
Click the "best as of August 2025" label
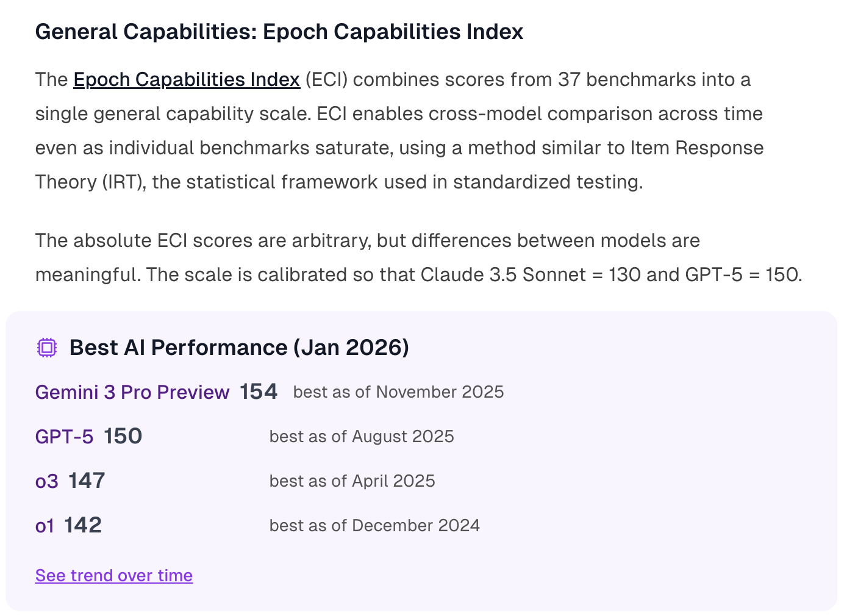362,437
